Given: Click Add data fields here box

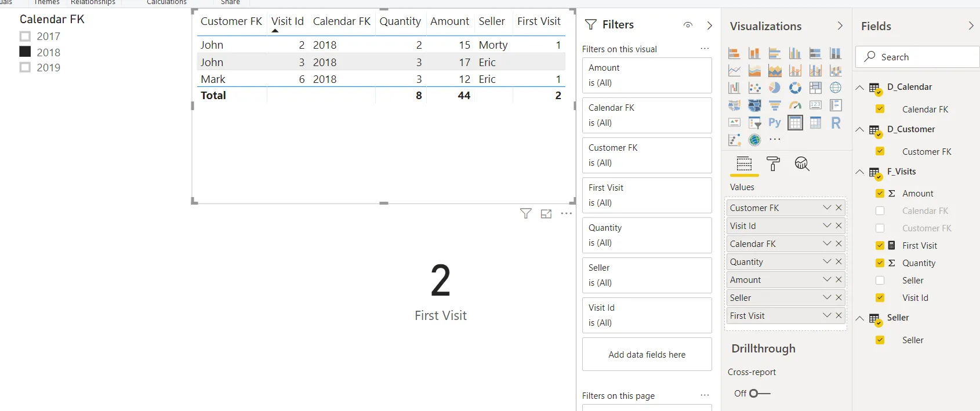Looking at the screenshot, I should point(647,354).
